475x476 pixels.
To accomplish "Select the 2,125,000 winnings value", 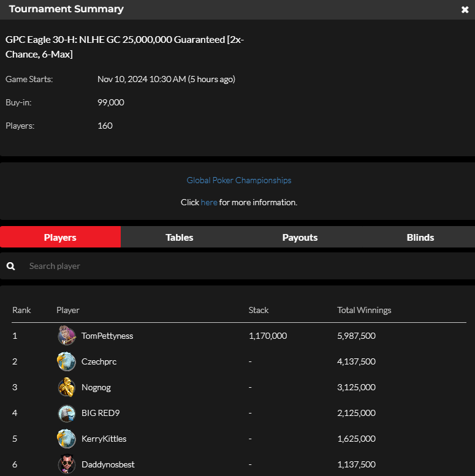I will point(356,413).
